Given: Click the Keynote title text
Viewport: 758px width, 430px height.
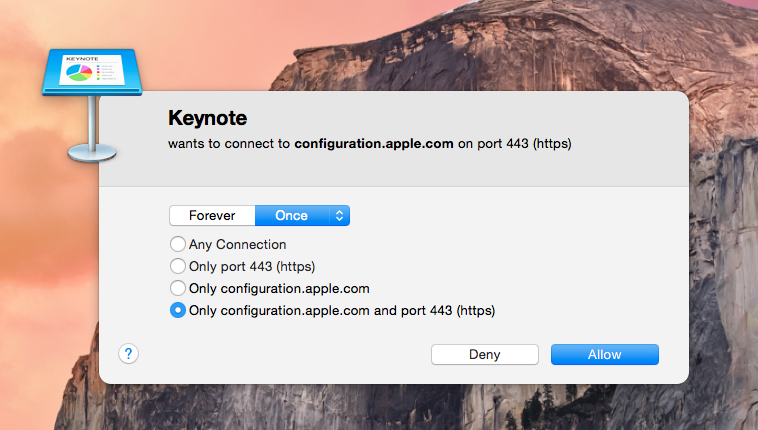Looking at the screenshot, I should tap(207, 118).
